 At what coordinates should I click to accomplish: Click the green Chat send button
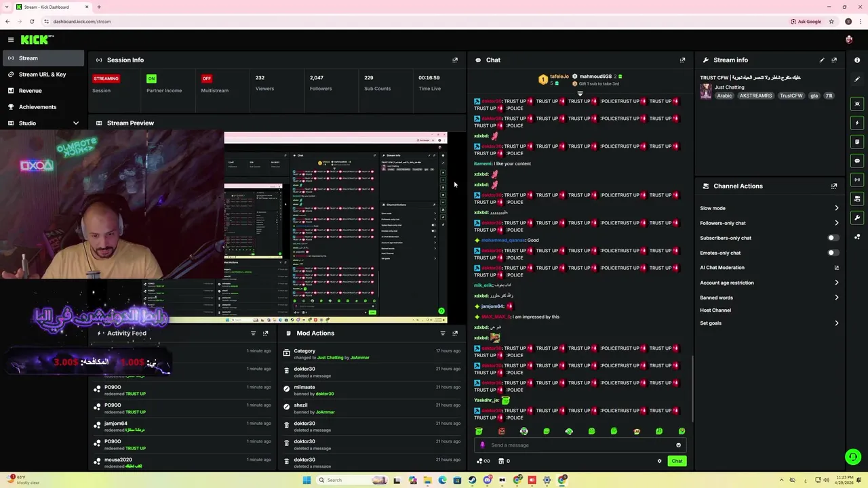[677, 461]
